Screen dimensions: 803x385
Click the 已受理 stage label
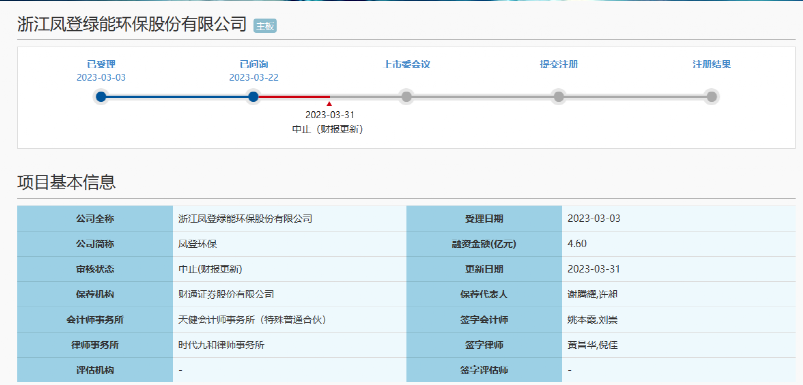click(x=101, y=65)
